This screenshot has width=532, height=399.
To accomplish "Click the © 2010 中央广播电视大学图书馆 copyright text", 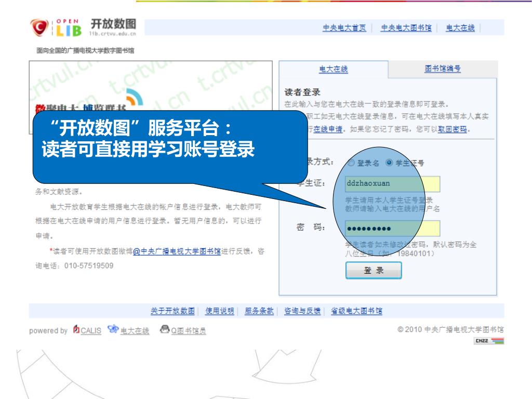I will click(x=450, y=329).
